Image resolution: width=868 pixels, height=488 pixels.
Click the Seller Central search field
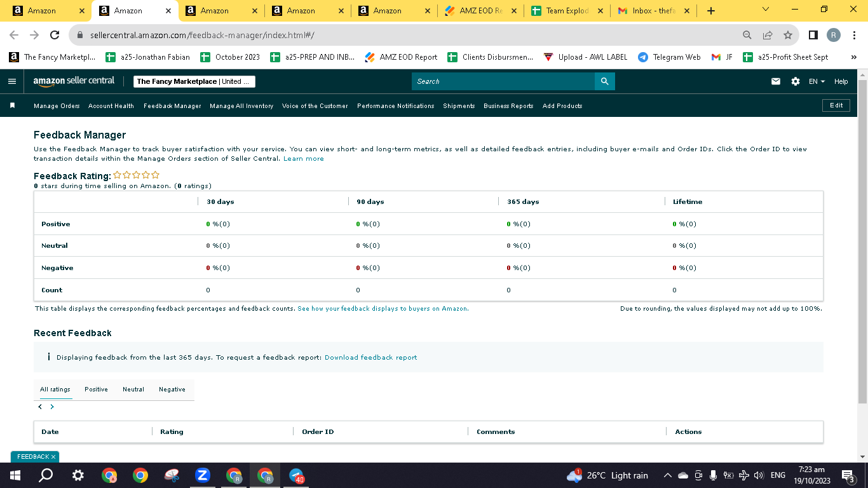pos(503,81)
